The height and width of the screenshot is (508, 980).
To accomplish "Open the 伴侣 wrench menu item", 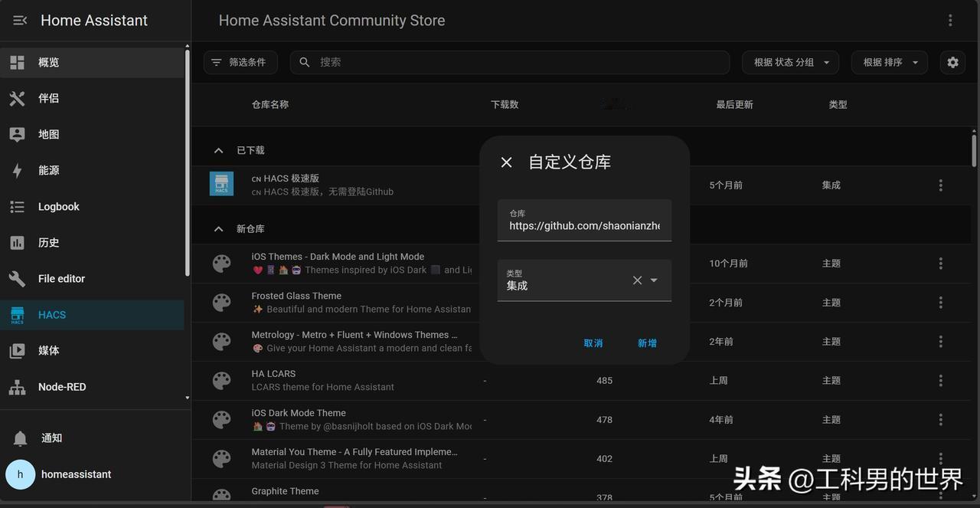I will (92, 98).
